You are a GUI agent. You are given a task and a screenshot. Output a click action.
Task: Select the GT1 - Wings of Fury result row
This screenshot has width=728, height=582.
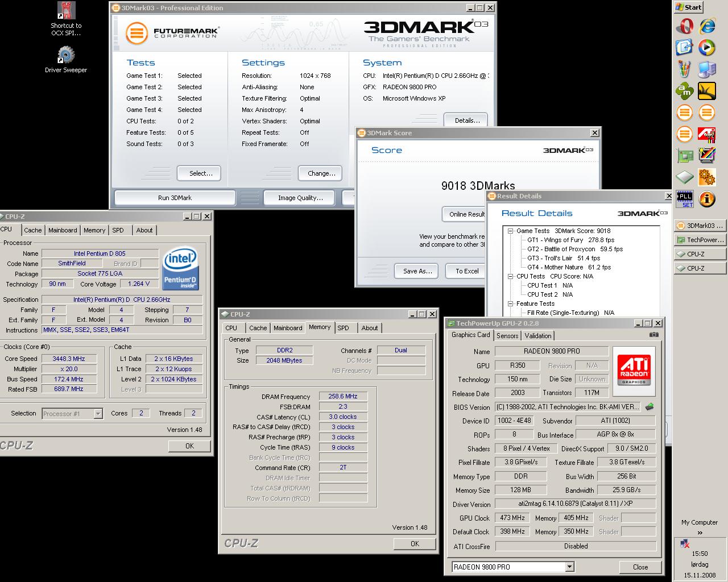point(570,240)
